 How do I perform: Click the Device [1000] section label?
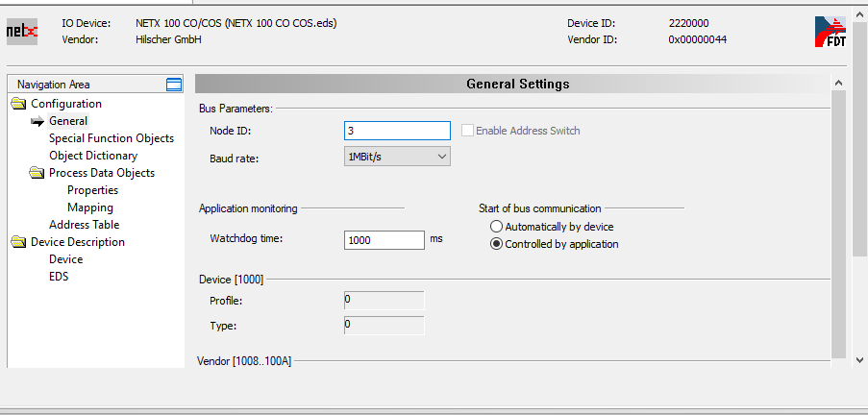tap(232, 280)
